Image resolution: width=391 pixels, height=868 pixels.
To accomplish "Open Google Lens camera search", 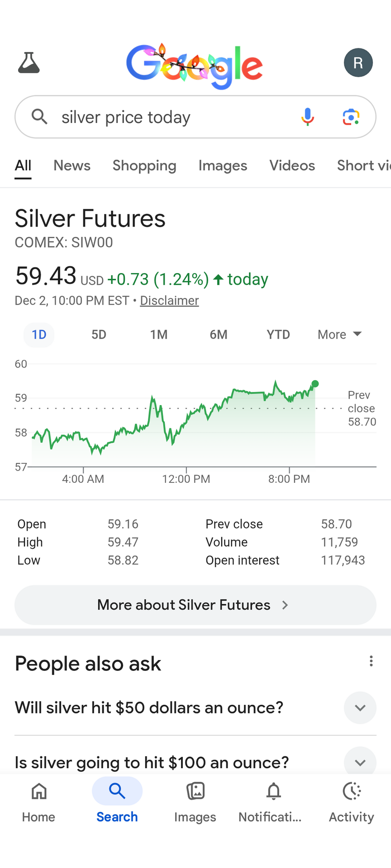I will click(351, 117).
